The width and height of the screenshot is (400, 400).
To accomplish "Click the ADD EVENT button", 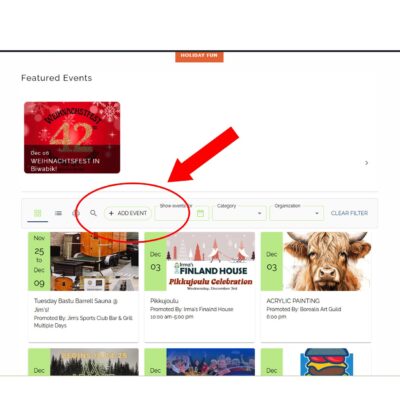I will [x=128, y=213].
